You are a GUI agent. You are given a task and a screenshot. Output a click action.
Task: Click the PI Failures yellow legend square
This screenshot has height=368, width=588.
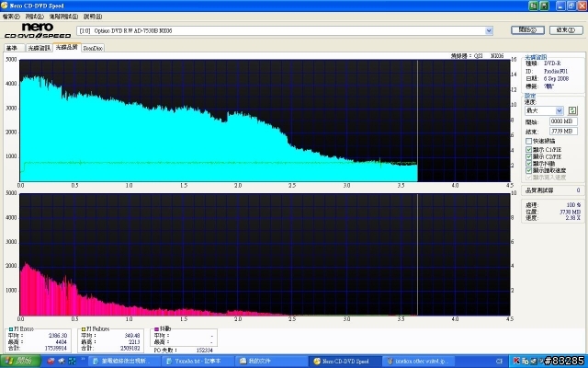[x=84, y=329]
